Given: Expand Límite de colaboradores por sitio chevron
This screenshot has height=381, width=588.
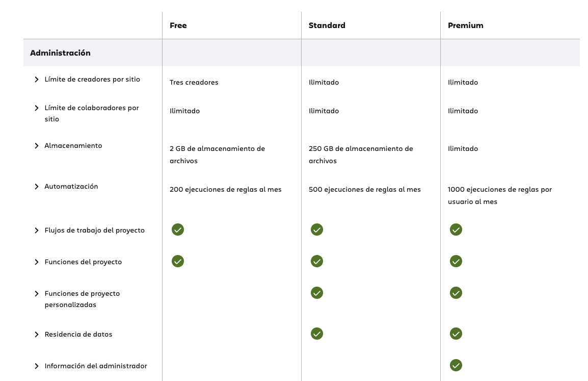Looking at the screenshot, I should tap(36, 108).
